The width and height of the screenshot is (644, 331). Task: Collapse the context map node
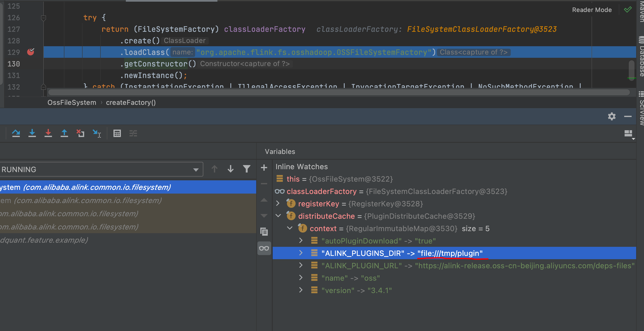coord(290,228)
